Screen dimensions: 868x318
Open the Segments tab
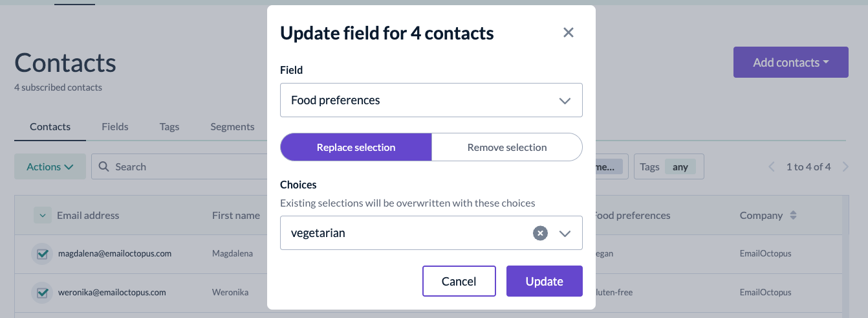232,126
